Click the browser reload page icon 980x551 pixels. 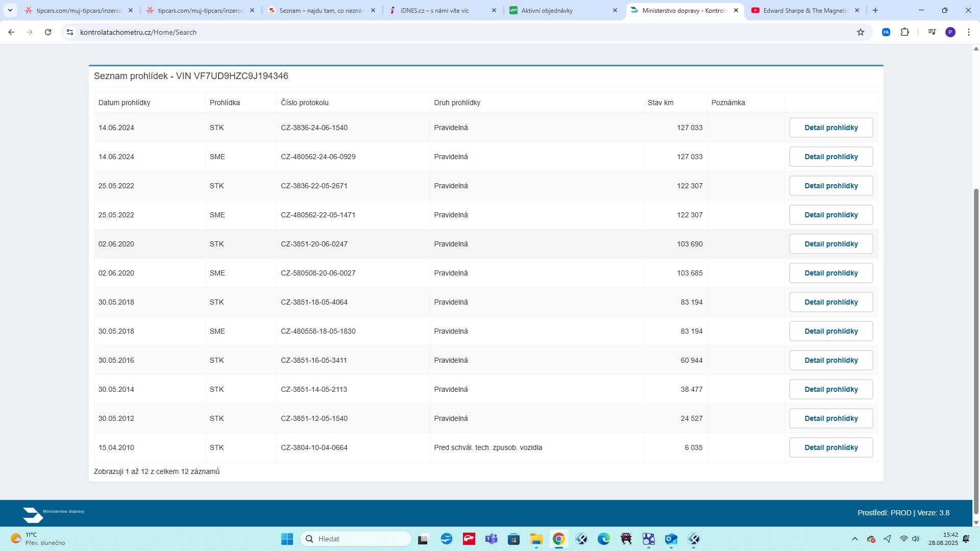point(48,32)
